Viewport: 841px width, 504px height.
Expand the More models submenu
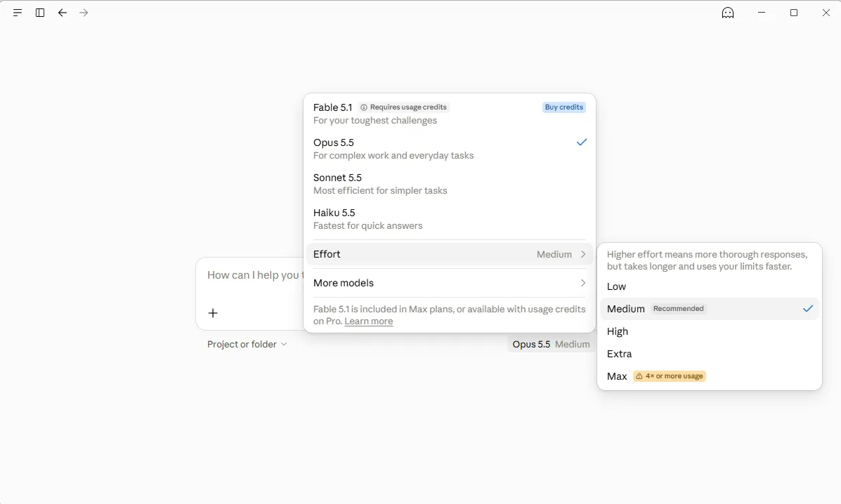click(x=450, y=283)
